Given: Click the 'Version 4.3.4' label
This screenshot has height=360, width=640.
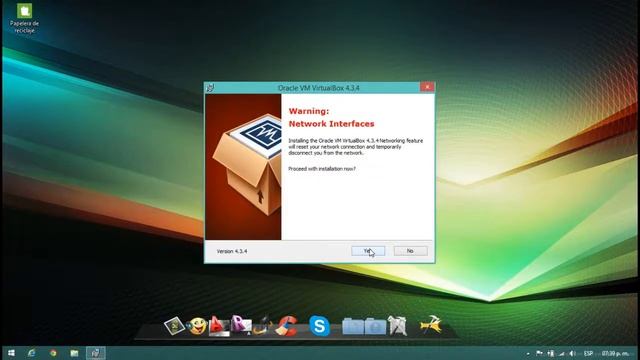Looking at the screenshot, I should coord(232,251).
